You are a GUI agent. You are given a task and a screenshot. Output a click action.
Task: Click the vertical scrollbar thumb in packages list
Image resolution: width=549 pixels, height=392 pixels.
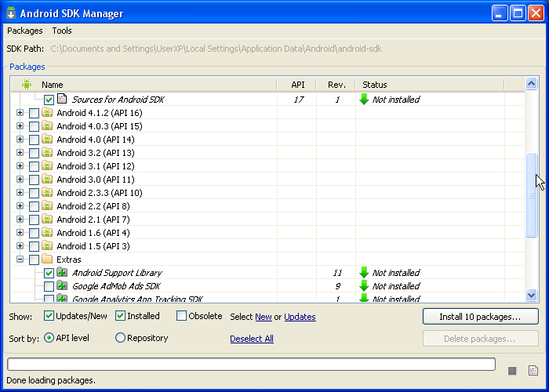tap(531, 195)
